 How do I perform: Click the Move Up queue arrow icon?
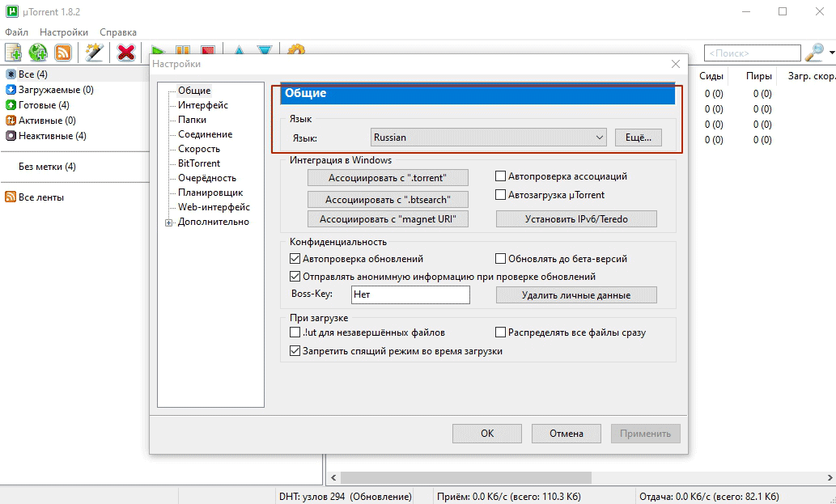click(239, 51)
